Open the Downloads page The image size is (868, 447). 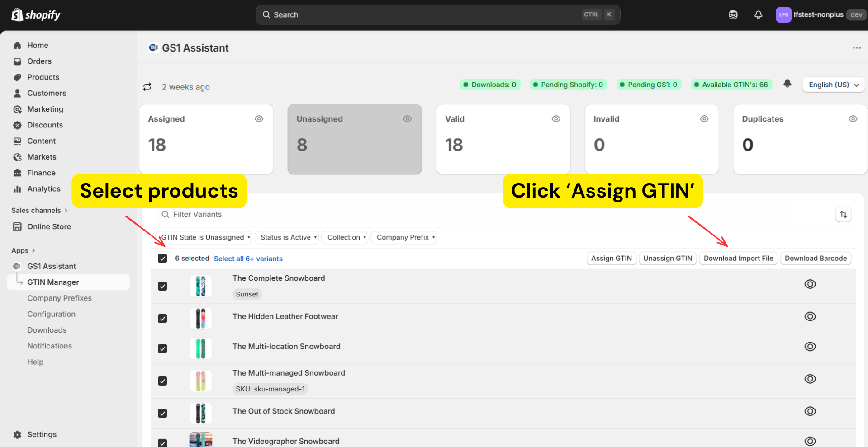[x=47, y=330]
